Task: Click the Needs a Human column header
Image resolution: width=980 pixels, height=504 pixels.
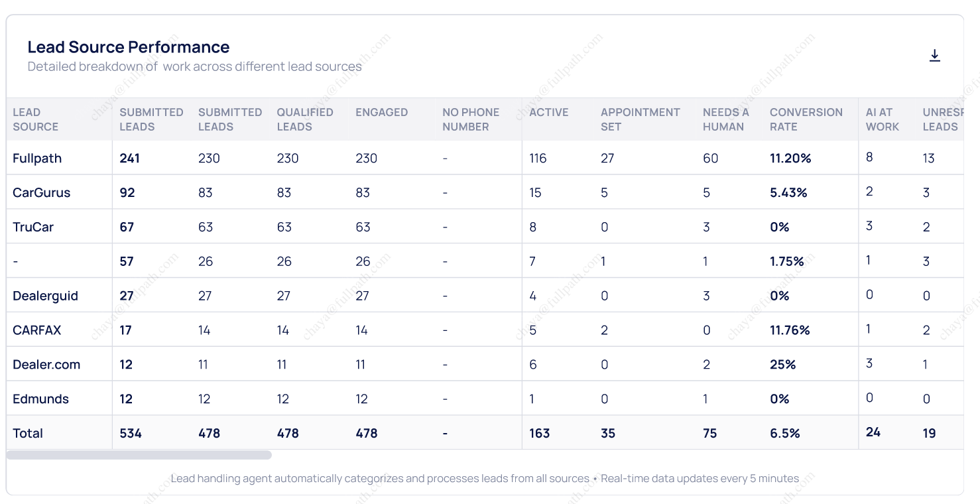Action: click(x=725, y=119)
